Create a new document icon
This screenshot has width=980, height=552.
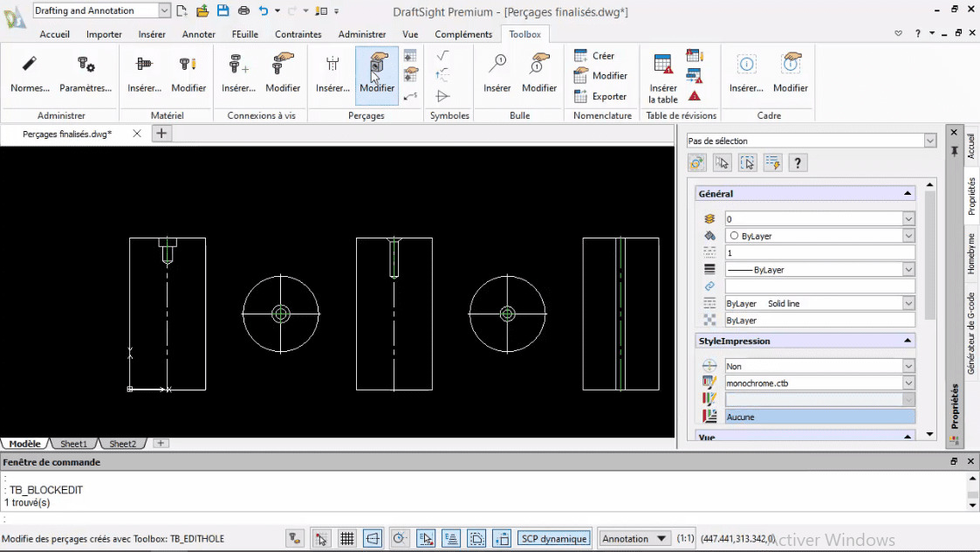[x=182, y=10]
